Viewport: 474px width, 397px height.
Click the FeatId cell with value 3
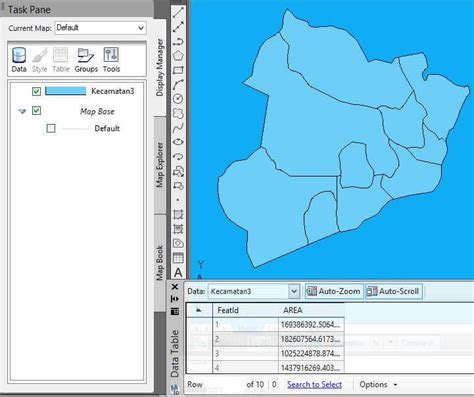(x=245, y=353)
